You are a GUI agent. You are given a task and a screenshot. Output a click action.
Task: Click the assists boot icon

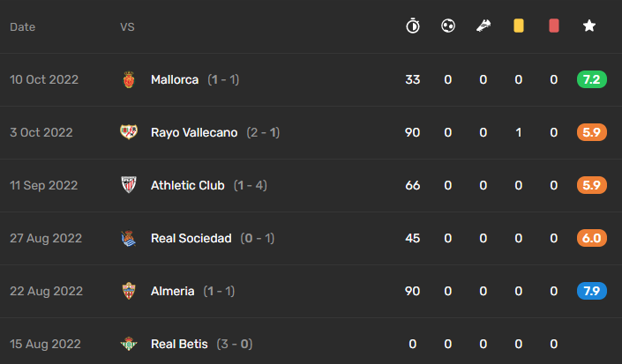pyautogui.click(x=483, y=26)
